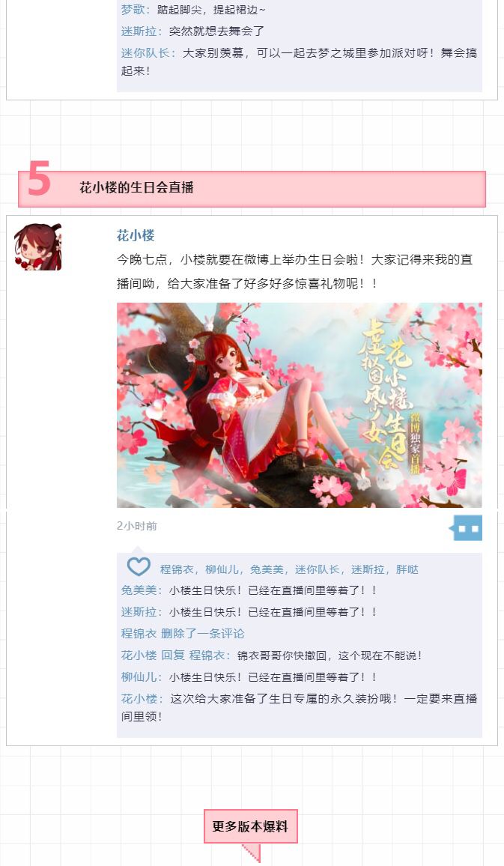
Task: Click the large pink number 5
Action: 39,179
